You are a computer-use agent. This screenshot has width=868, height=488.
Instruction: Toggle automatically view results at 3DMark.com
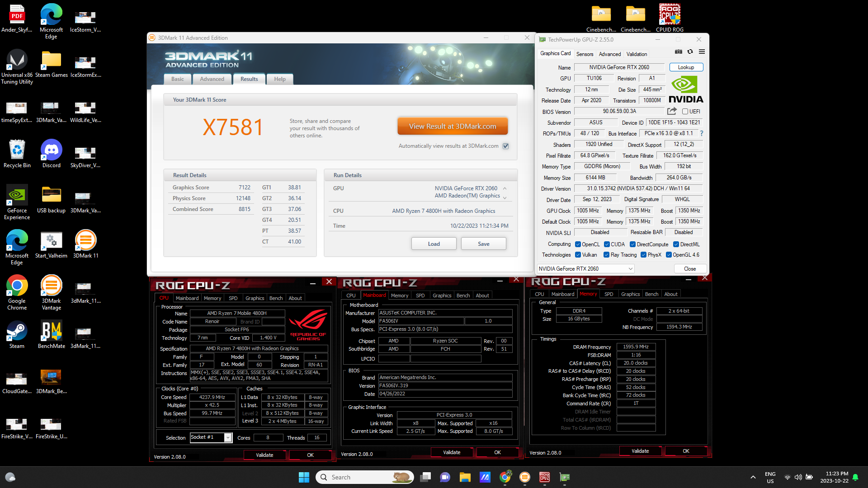506,146
